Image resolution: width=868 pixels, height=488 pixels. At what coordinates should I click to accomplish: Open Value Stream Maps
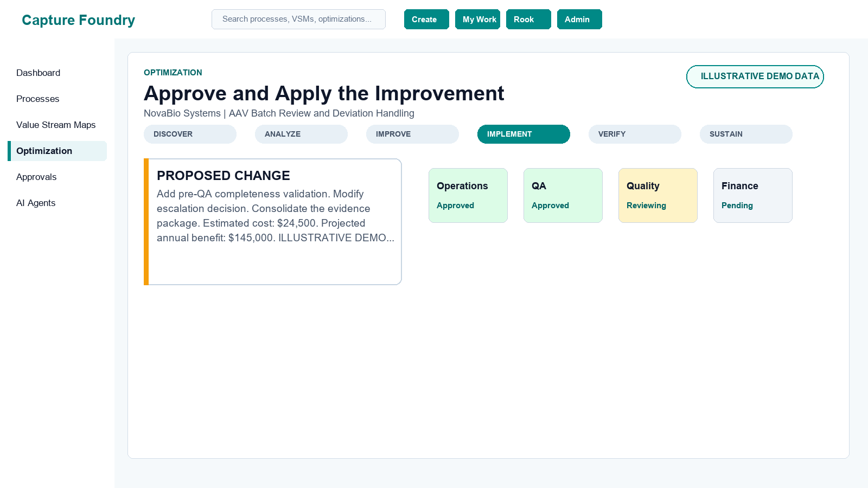point(57,125)
